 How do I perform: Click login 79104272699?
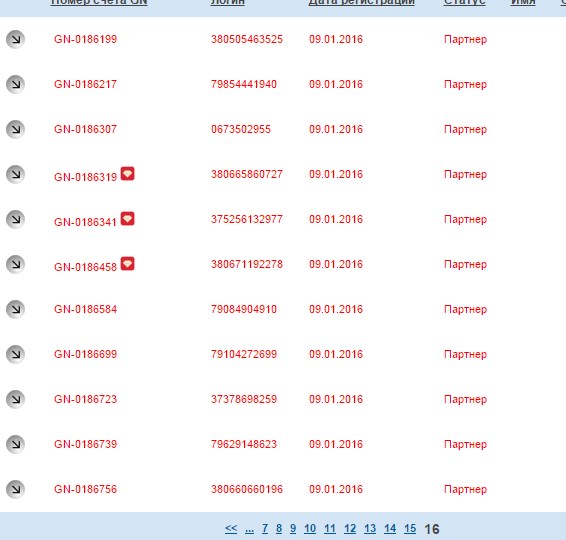(244, 354)
